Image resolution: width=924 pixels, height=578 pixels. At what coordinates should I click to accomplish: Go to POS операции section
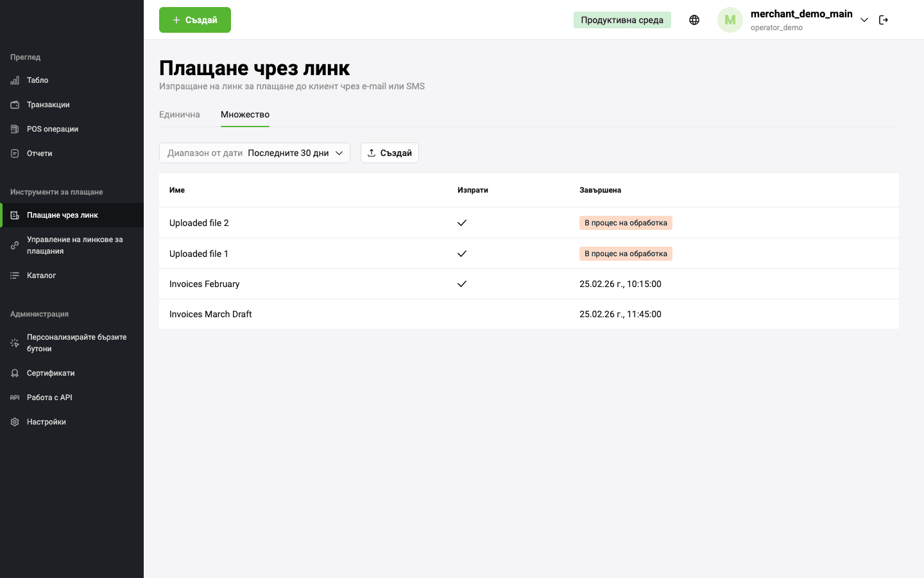[53, 129]
